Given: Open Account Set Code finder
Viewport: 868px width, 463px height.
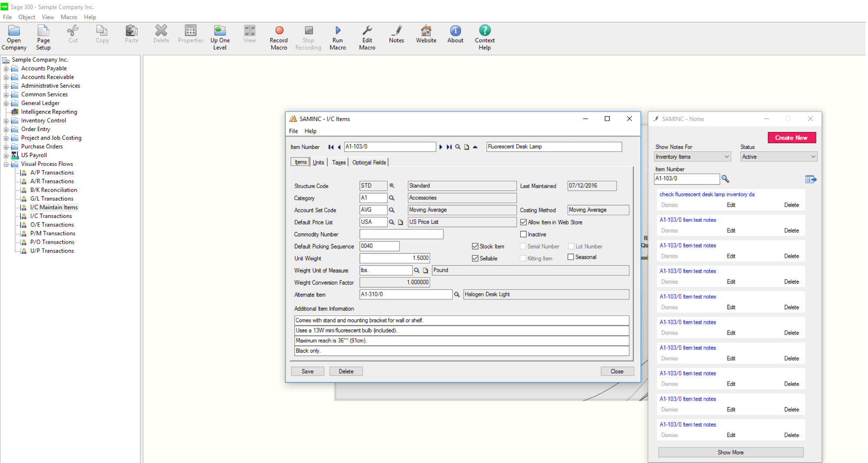Looking at the screenshot, I should [391, 210].
